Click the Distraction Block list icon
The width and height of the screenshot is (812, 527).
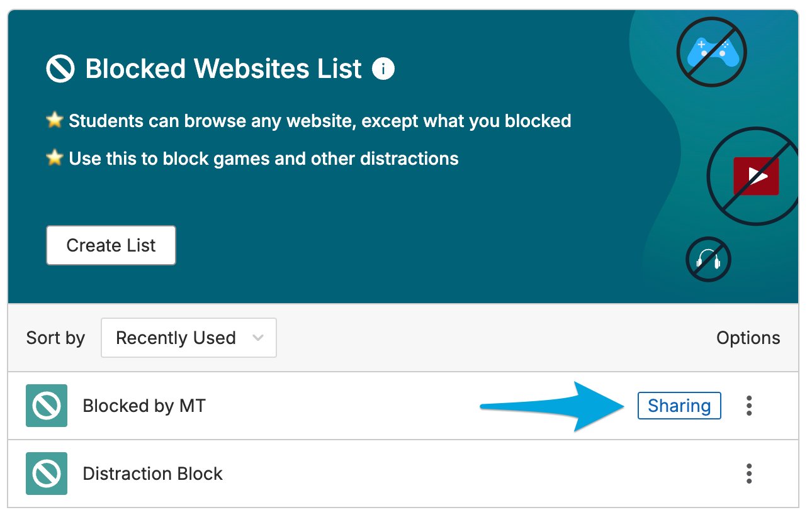tap(47, 474)
